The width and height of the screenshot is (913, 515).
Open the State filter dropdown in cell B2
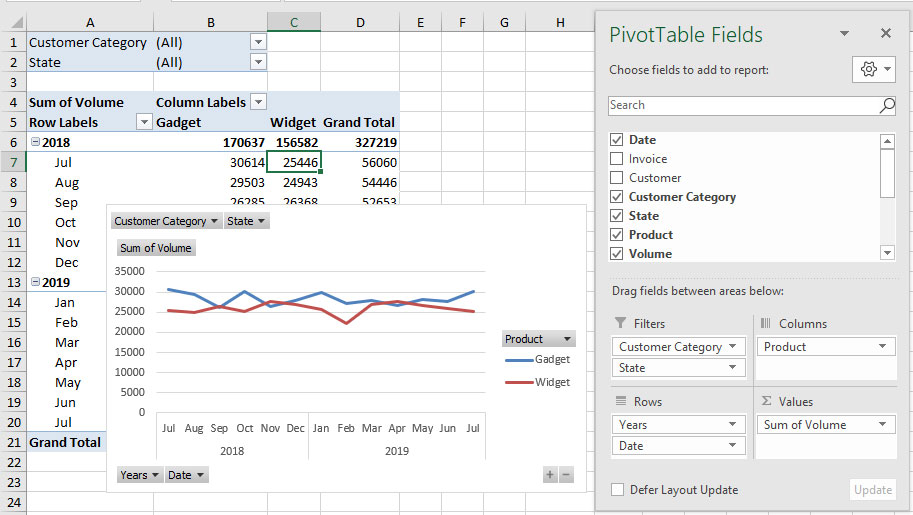click(259, 62)
